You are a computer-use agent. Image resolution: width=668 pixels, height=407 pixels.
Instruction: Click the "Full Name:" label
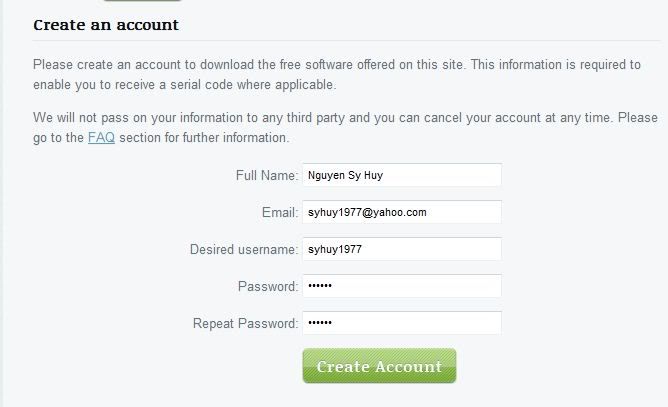click(x=267, y=176)
